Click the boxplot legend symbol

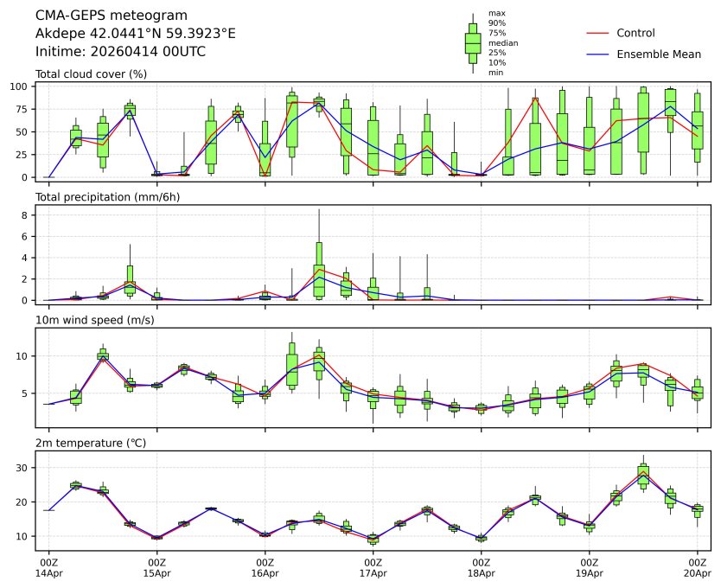click(473, 43)
